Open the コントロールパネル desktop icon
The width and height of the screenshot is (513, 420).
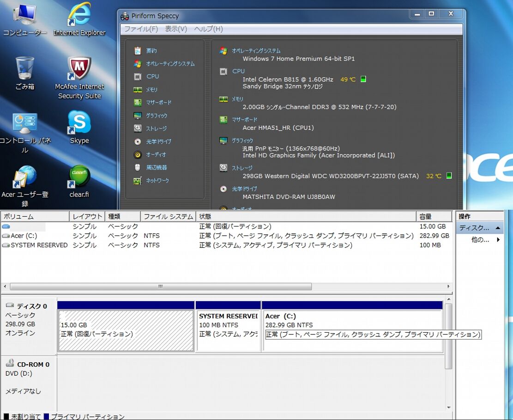25,133
